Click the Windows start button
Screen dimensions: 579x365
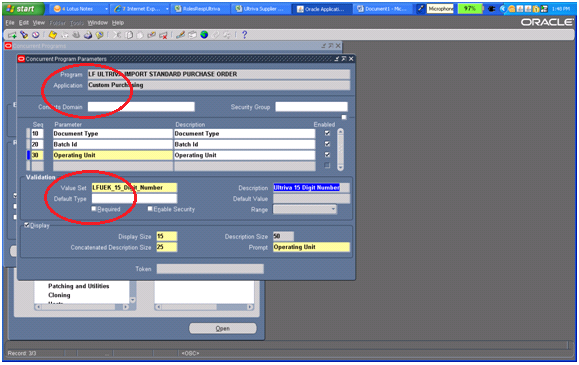[23, 8]
